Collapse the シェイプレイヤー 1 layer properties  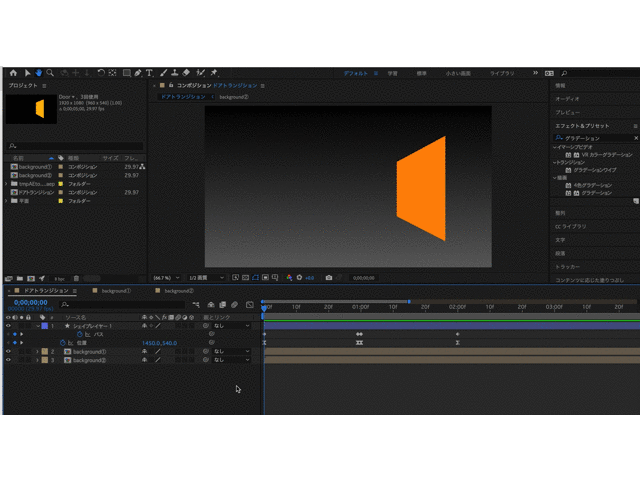tap(37, 326)
